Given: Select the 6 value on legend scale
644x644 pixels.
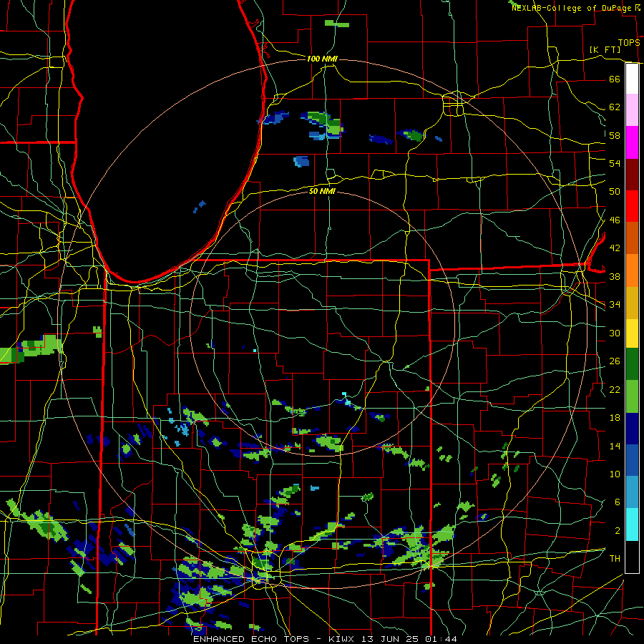Looking at the screenshot, I should [617, 502].
